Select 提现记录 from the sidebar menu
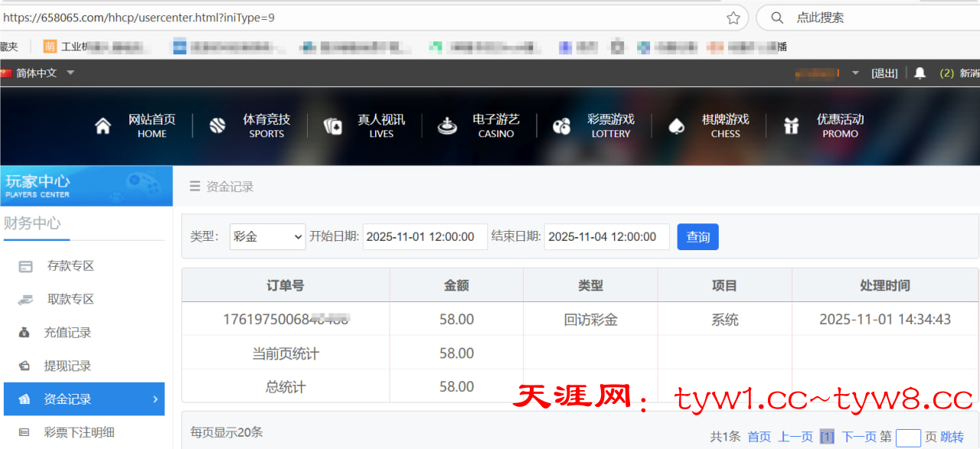980x449 pixels. tap(67, 366)
